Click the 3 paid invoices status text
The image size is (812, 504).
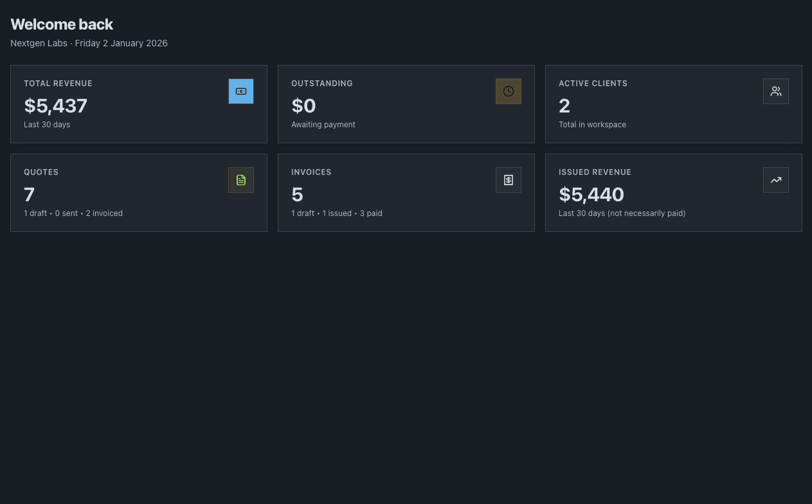(x=371, y=213)
